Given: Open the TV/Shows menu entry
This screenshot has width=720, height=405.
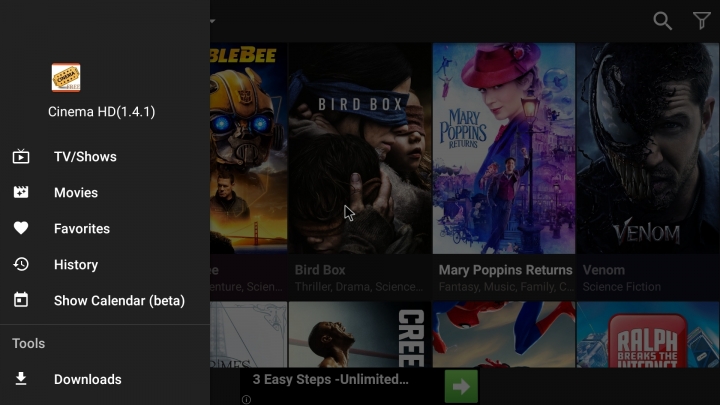Looking at the screenshot, I should coord(105,157).
